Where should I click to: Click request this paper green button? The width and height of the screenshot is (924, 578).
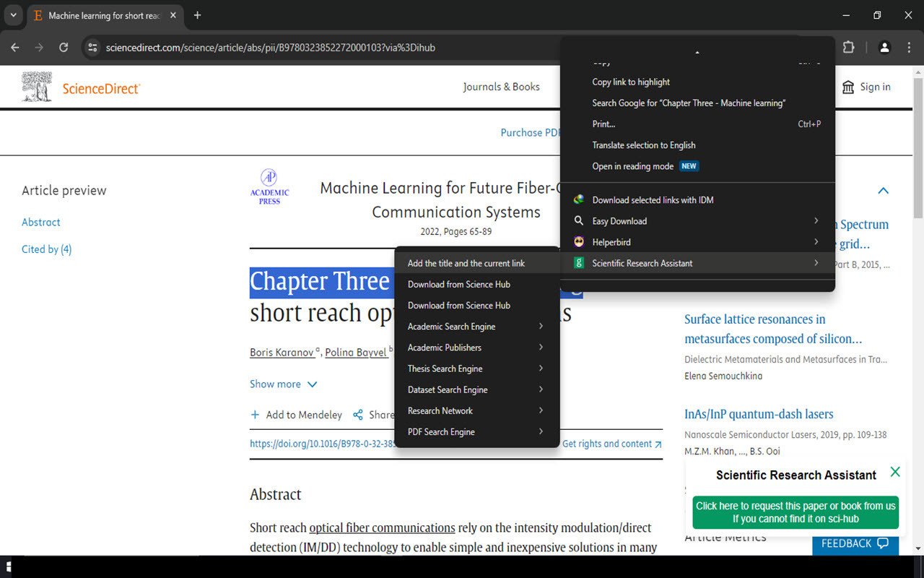tap(796, 512)
